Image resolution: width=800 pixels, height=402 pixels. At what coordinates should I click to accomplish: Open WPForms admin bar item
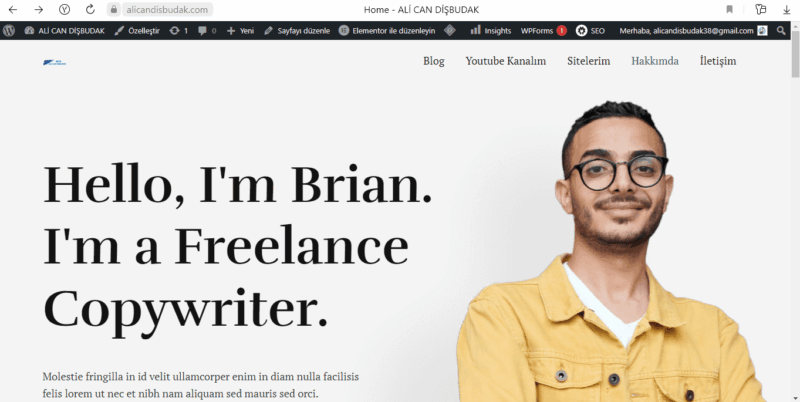543,31
